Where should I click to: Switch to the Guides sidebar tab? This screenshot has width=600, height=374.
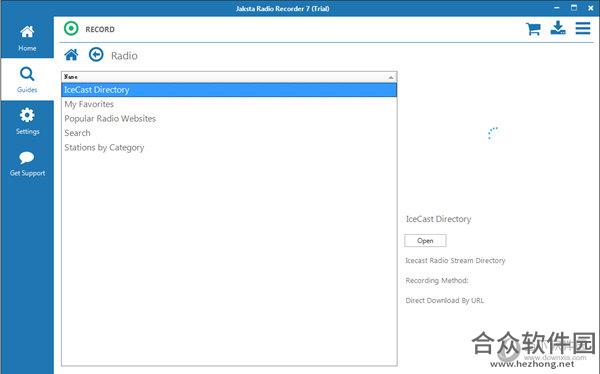27,80
